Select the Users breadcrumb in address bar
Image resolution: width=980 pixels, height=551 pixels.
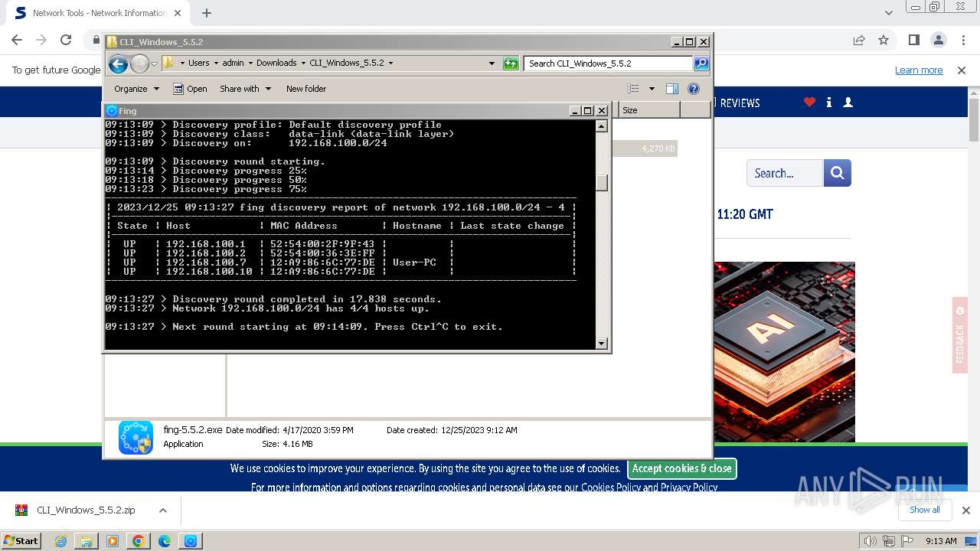(199, 64)
